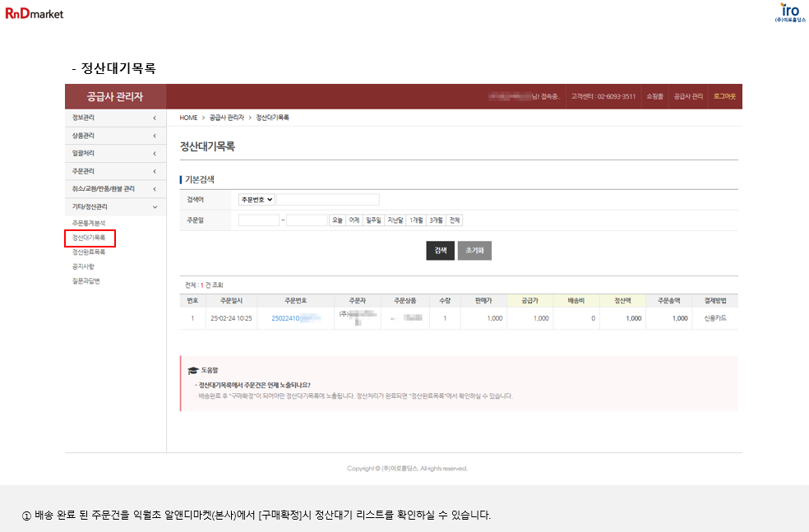Select the 오늘 date range button

click(336, 220)
